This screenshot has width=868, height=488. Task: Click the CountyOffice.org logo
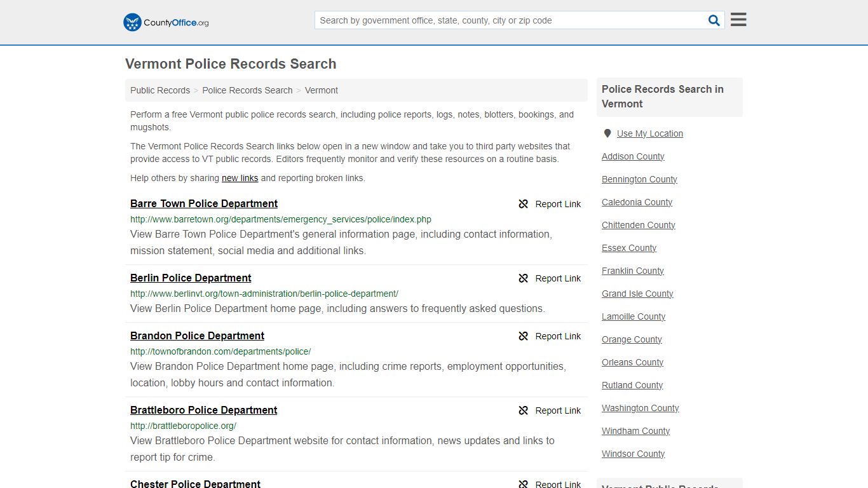pos(166,22)
